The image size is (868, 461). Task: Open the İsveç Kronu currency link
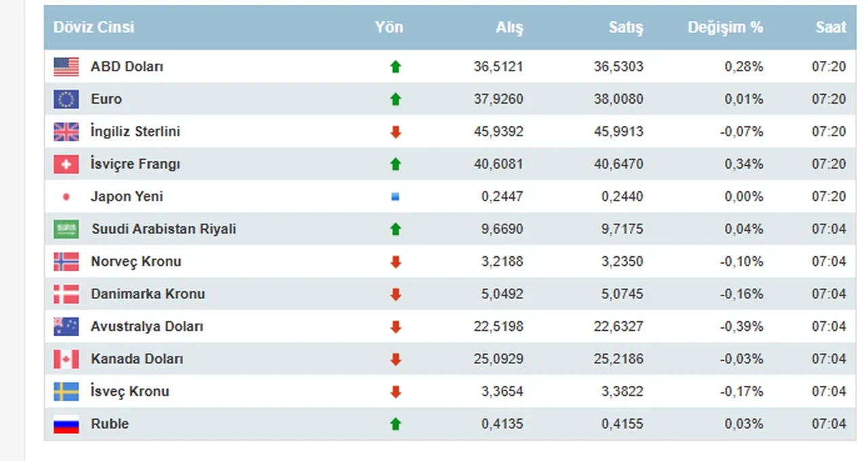[130, 392]
